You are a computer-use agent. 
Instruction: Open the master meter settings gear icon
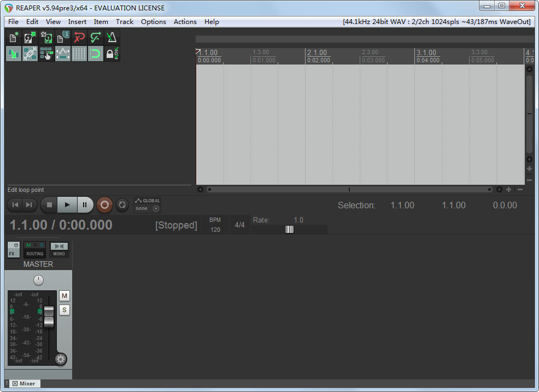[x=61, y=360]
